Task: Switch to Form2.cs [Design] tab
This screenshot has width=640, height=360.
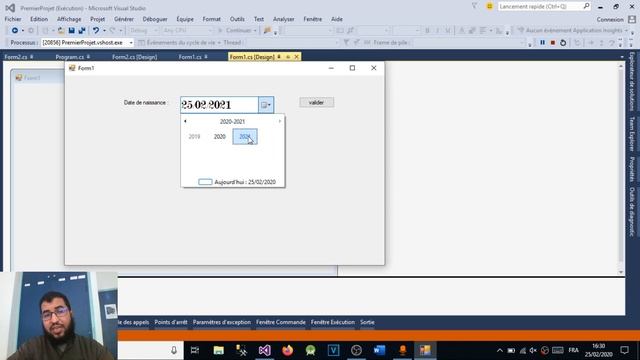Action: tap(134, 57)
